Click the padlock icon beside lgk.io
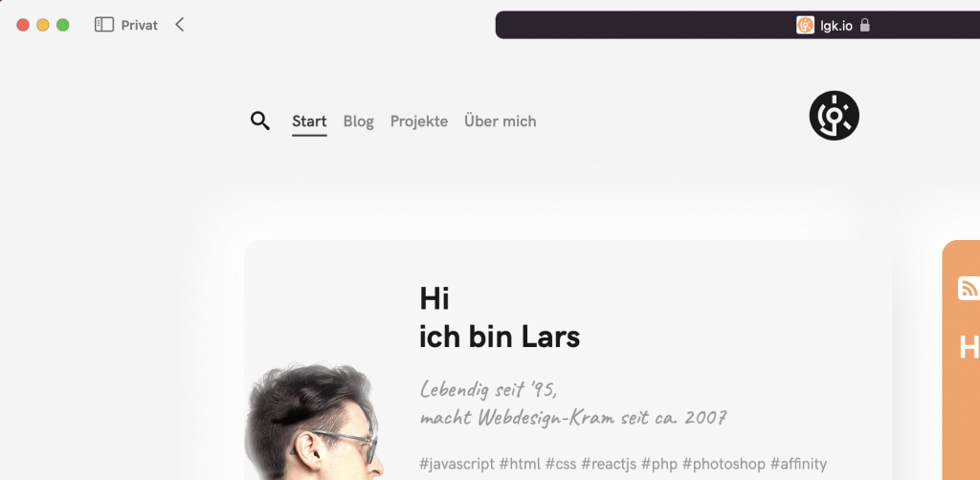 (865, 25)
